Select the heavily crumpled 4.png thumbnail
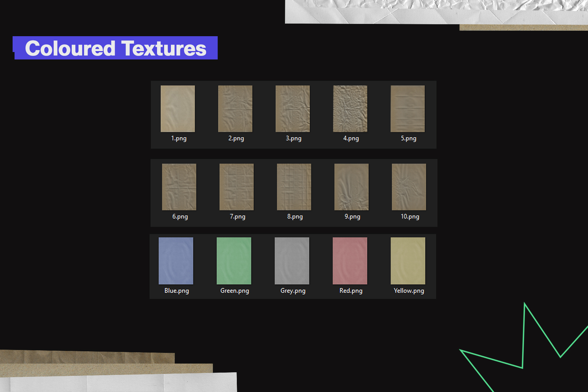Image resolution: width=588 pixels, height=392 pixels. (350, 109)
